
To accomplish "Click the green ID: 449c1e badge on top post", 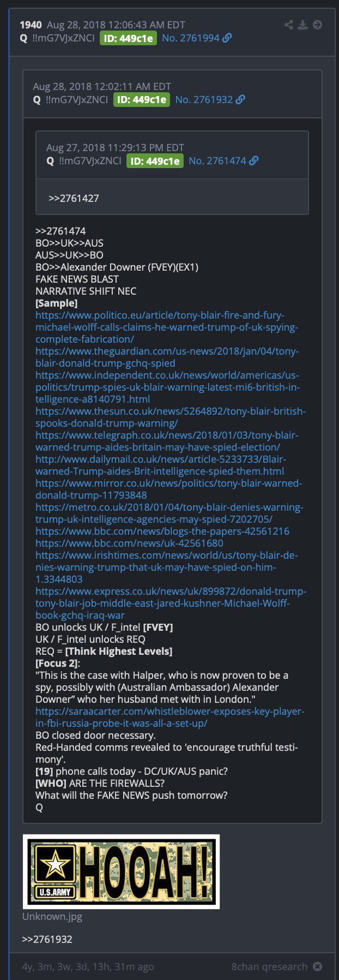I will [x=128, y=38].
